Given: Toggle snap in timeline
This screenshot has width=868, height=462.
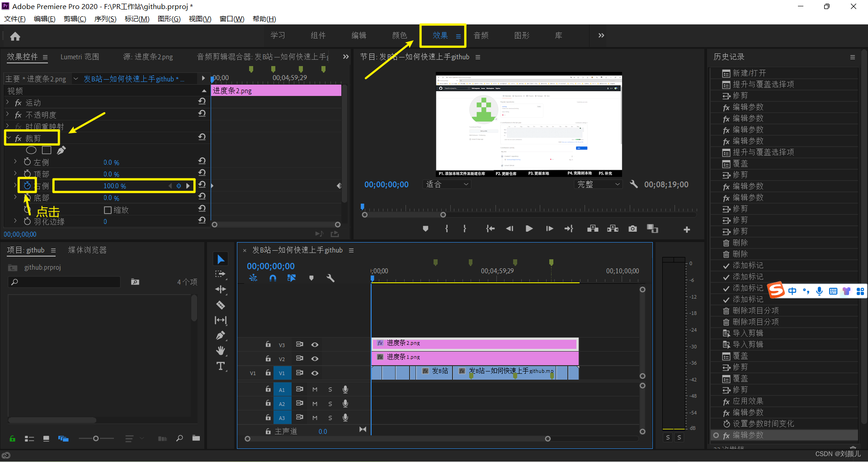Looking at the screenshot, I should 273,278.
